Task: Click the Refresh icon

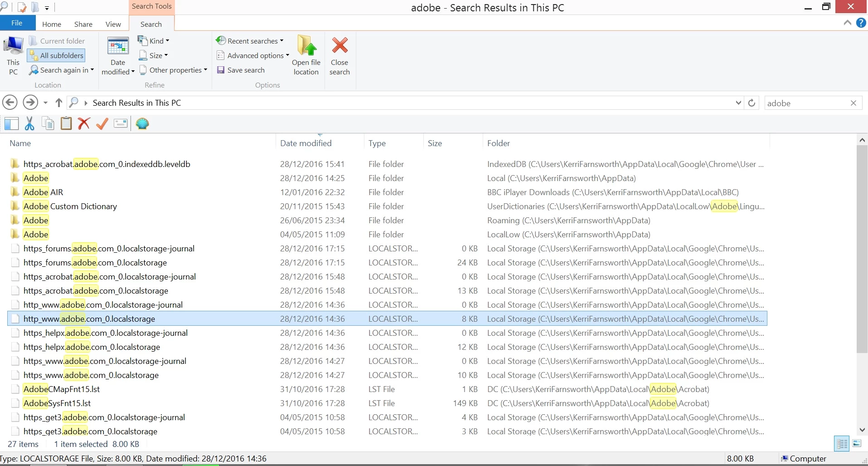Action: tap(752, 103)
